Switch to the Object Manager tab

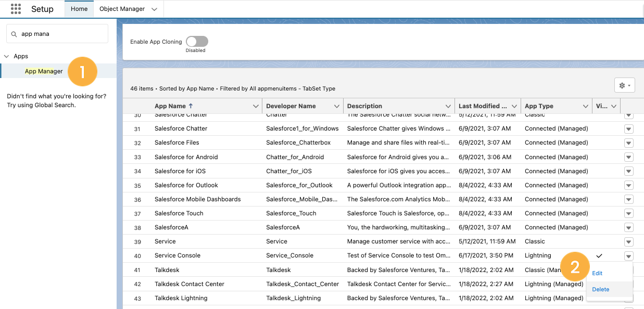click(122, 9)
